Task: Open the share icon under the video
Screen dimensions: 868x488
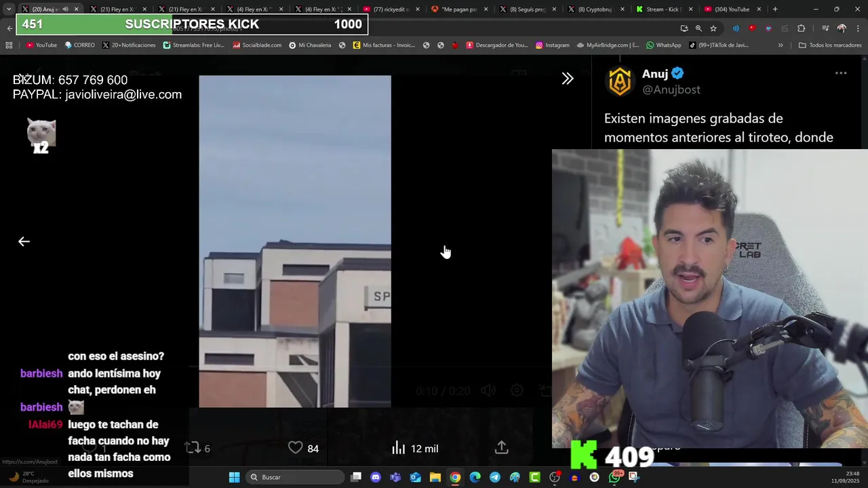Action: [x=501, y=447]
